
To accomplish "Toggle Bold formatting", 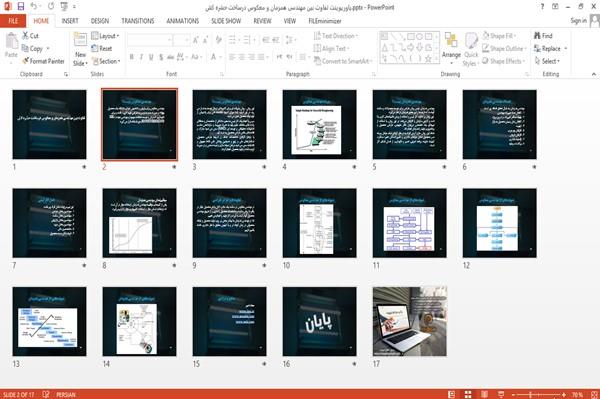I will click(132, 57).
